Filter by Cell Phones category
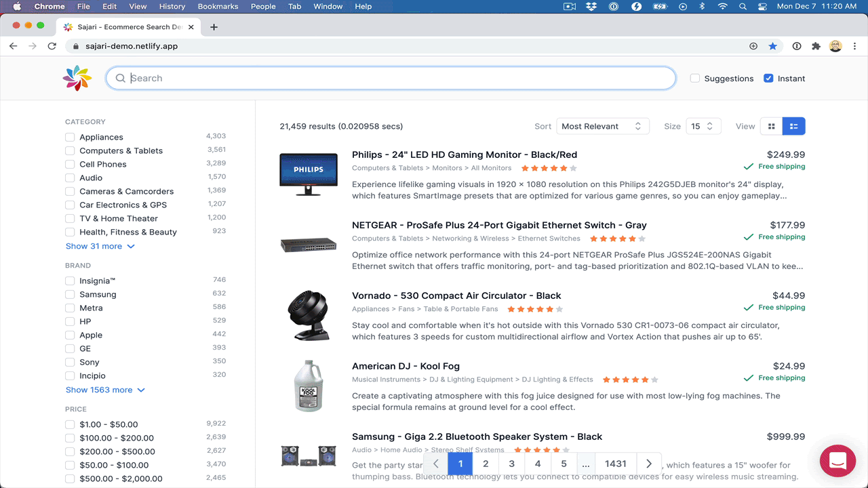This screenshot has height=488, width=868. click(x=70, y=164)
